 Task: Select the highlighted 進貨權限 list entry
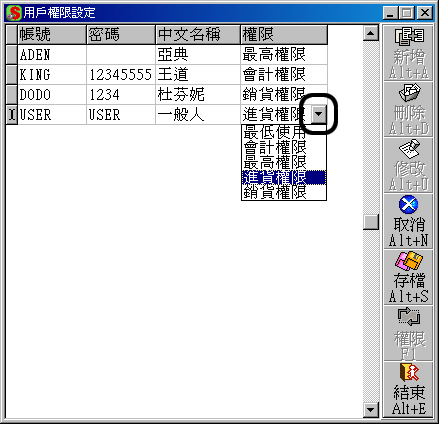click(284, 177)
